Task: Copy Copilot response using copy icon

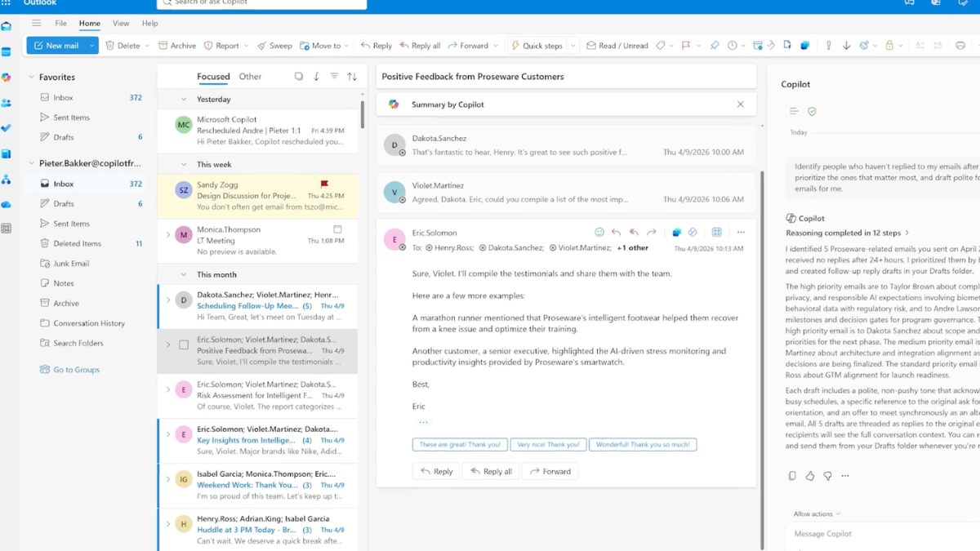Action: pyautogui.click(x=792, y=476)
